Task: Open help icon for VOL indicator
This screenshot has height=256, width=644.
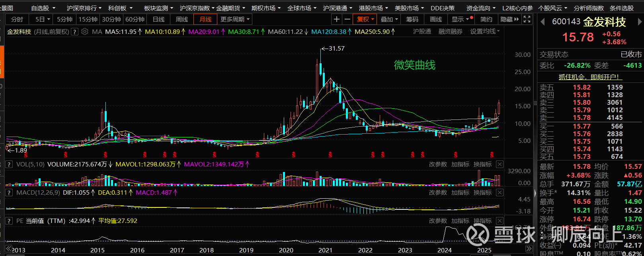Action: [8, 164]
